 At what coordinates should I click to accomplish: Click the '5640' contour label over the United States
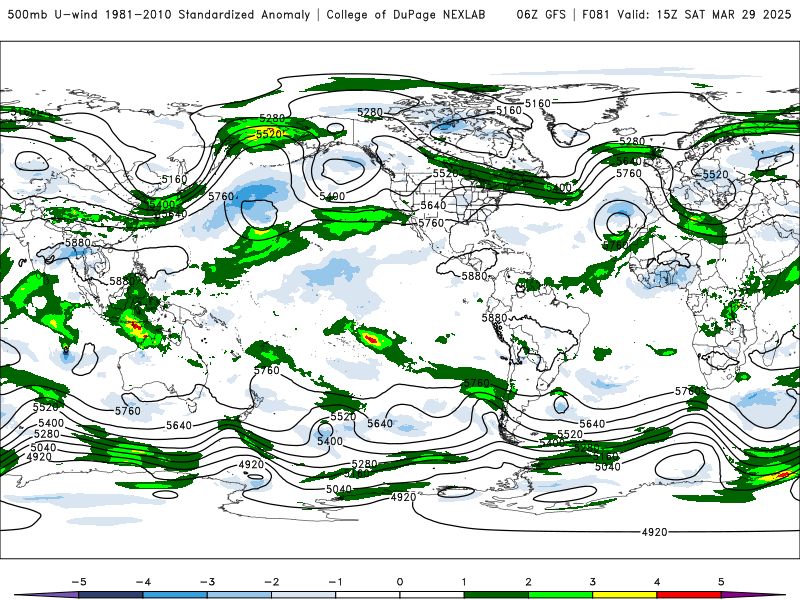click(x=433, y=205)
